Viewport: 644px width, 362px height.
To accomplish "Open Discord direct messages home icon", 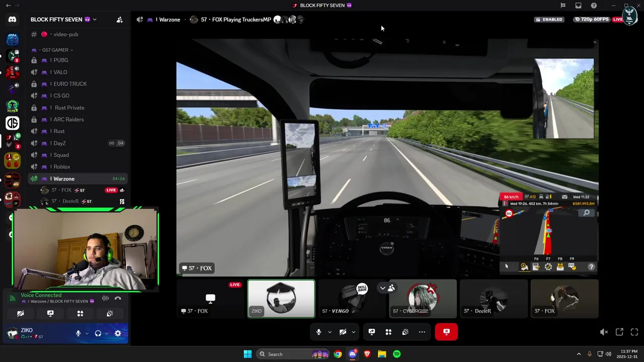I will click(12, 20).
